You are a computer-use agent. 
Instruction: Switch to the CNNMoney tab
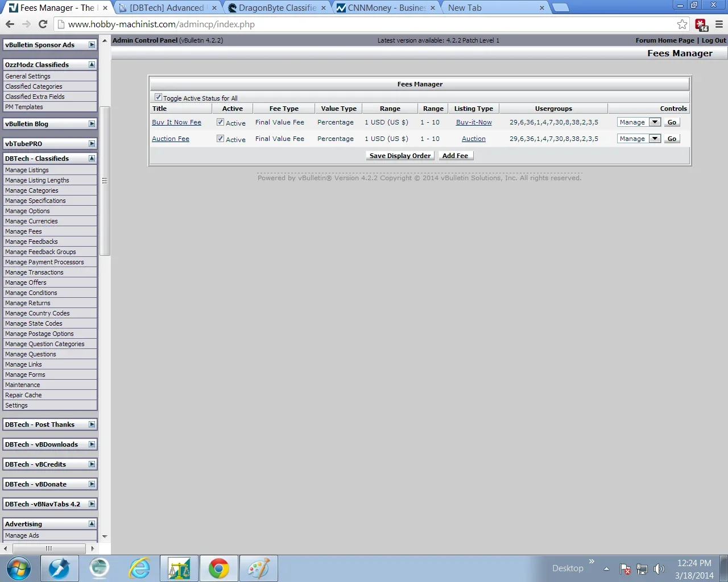[x=386, y=8]
